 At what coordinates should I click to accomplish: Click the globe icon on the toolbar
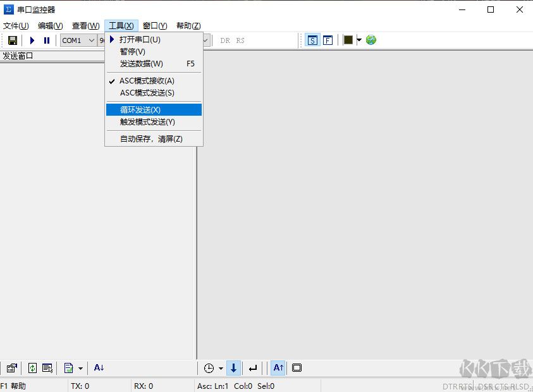pos(371,40)
